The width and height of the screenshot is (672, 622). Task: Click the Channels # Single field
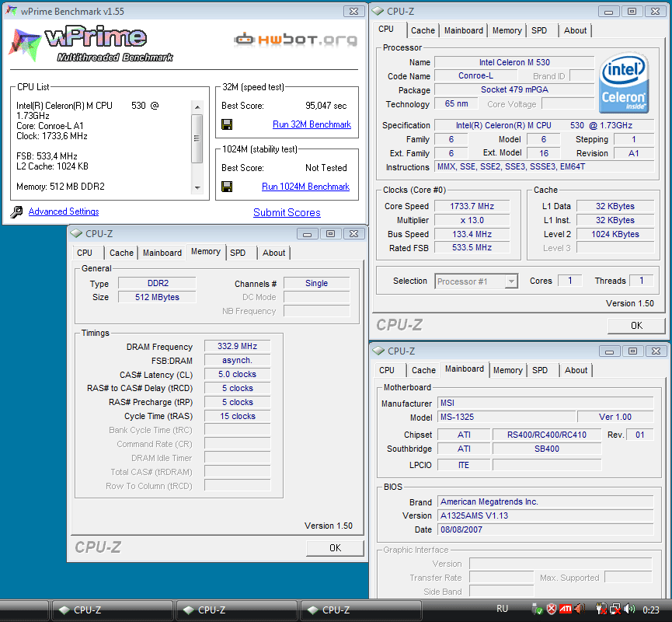[317, 283]
